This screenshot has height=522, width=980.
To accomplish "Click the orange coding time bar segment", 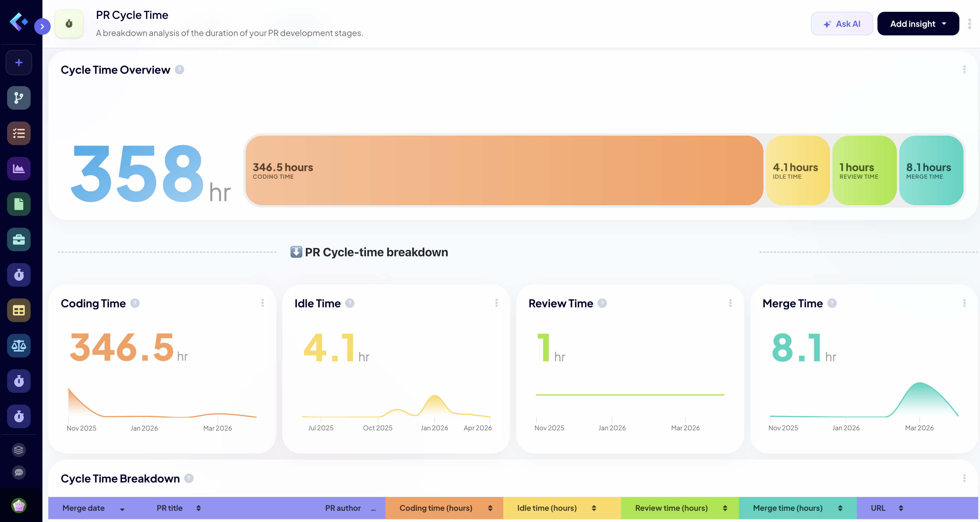I will point(504,170).
